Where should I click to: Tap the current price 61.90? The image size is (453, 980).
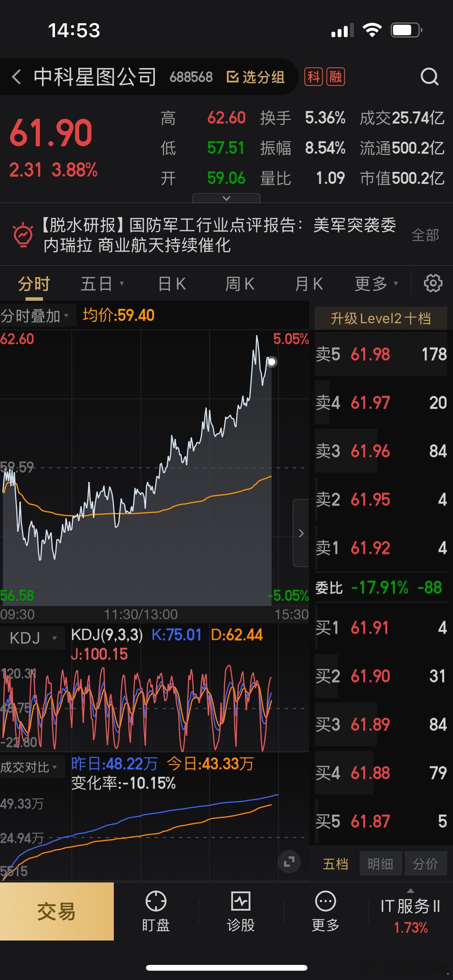[51, 133]
